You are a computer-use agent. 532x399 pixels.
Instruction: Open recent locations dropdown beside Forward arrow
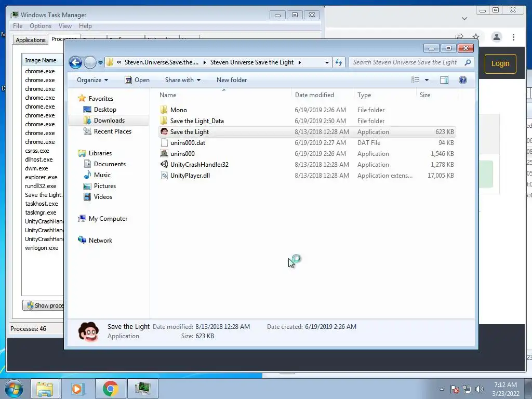[100, 63]
